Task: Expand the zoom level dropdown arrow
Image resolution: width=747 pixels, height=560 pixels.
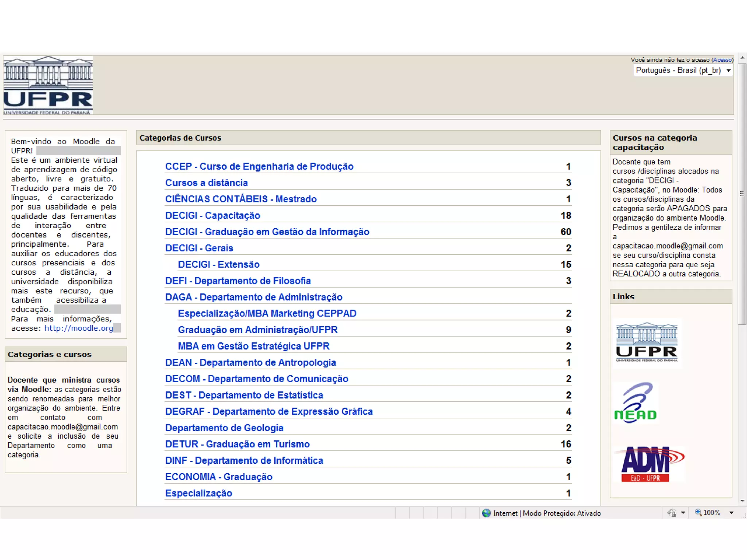Action: [731, 513]
